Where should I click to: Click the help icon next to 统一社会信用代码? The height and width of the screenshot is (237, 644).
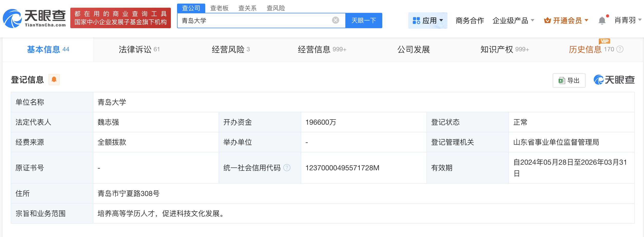click(287, 168)
